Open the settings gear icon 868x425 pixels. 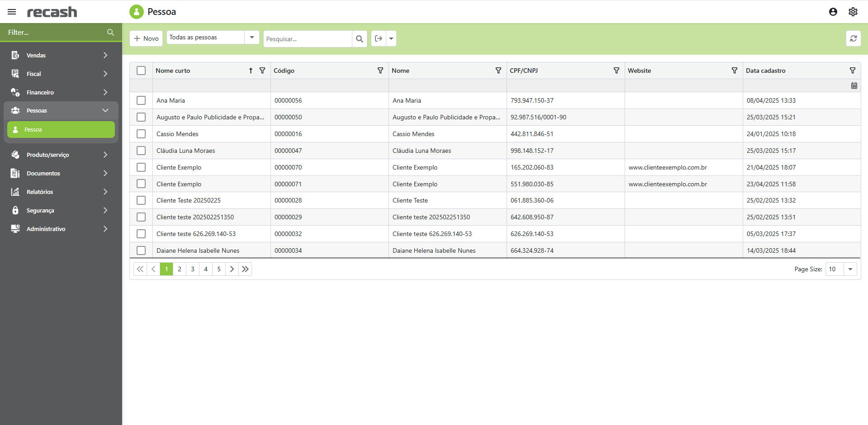click(853, 12)
